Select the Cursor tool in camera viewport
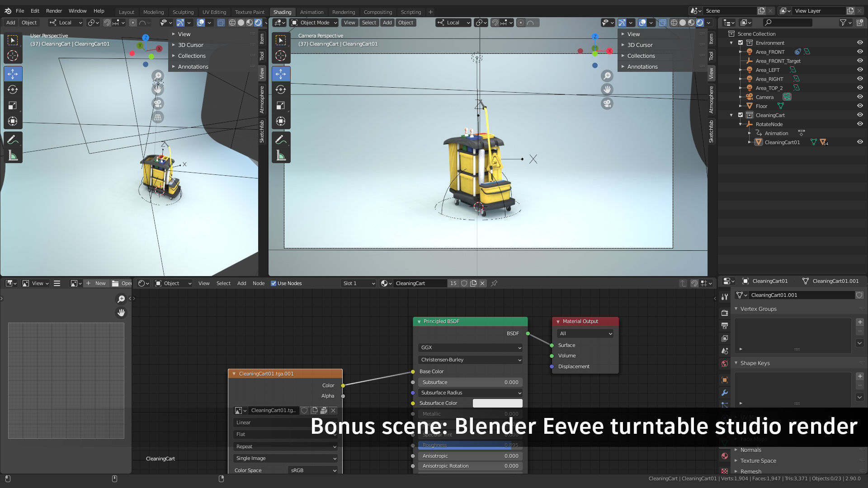 pos(281,56)
